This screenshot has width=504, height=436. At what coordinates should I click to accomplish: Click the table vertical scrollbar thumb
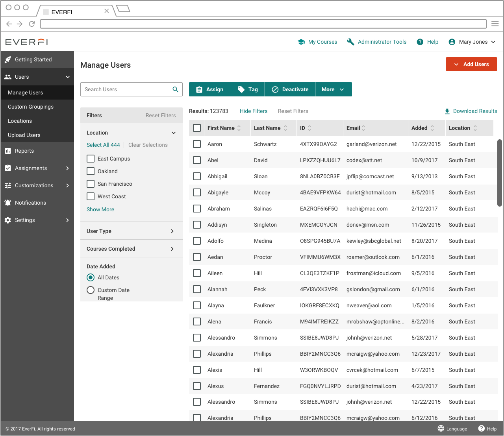coord(500,173)
